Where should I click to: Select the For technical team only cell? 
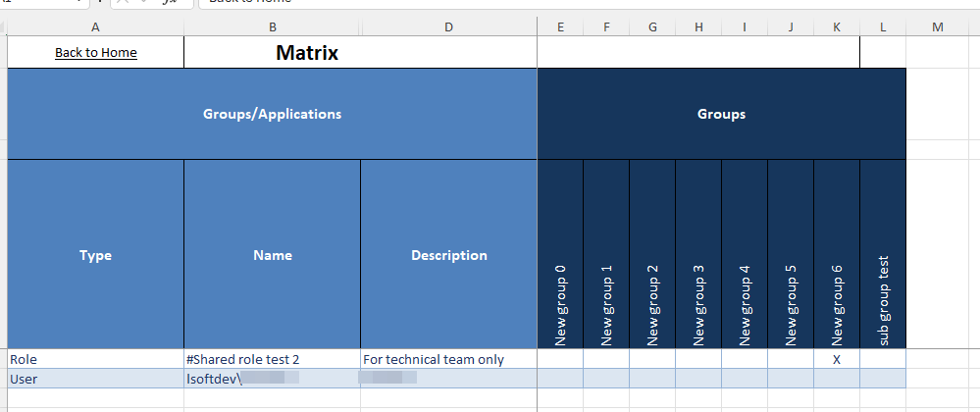448,360
